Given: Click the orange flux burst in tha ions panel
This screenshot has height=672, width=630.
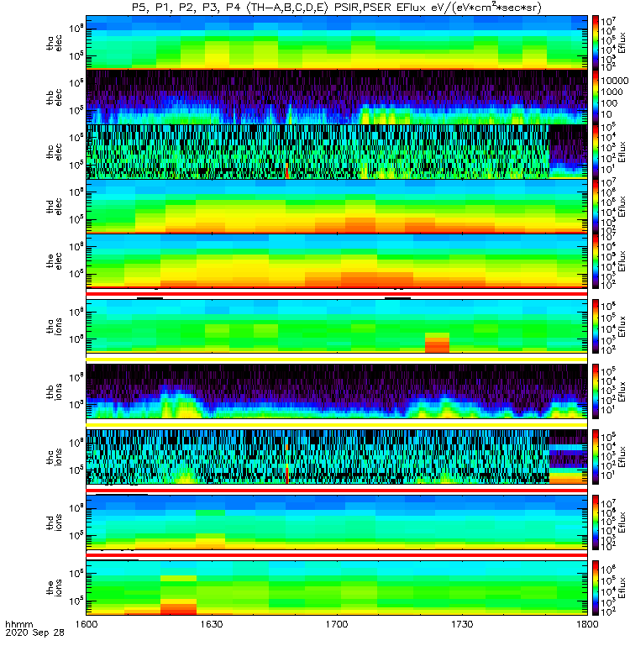Looking at the screenshot, I should (x=437, y=343).
